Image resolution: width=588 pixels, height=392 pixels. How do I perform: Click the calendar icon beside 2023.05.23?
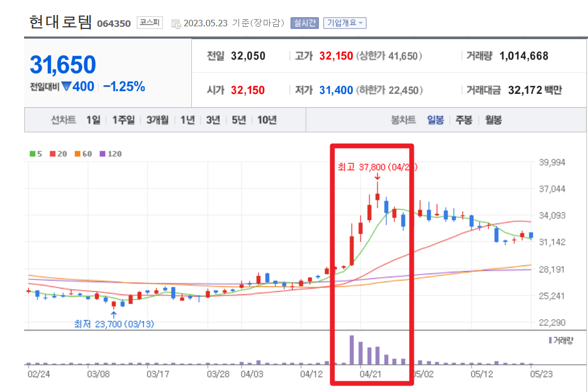tap(176, 24)
